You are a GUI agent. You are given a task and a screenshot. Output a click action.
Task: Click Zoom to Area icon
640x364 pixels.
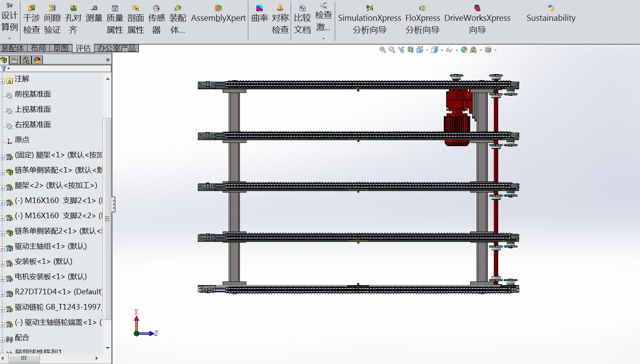(392, 50)
